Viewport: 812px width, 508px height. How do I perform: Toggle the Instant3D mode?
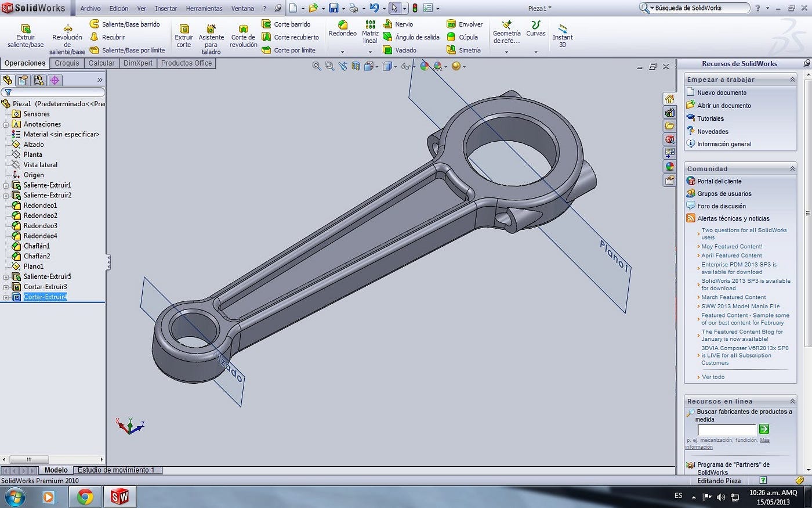[562, 35]
